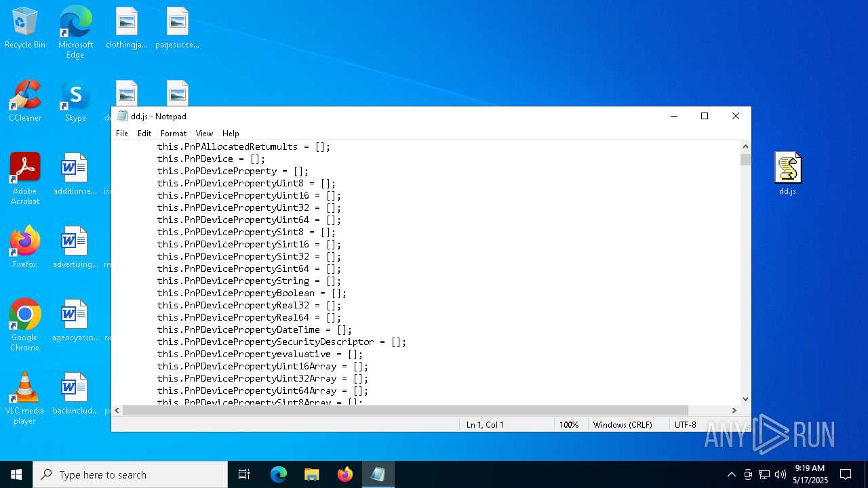Minimize the Notepad window
Screen dimensions: 868x488
click(x=674, y=116)
